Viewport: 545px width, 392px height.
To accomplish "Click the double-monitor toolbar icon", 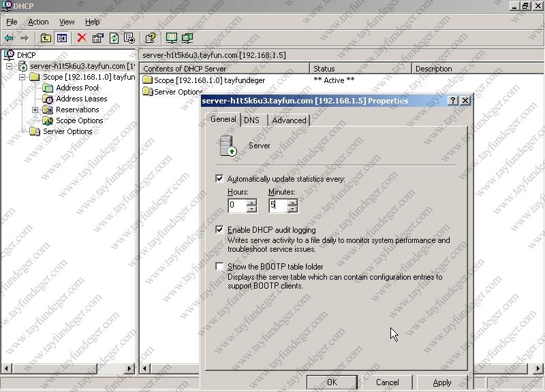I will tap(187, 38).
